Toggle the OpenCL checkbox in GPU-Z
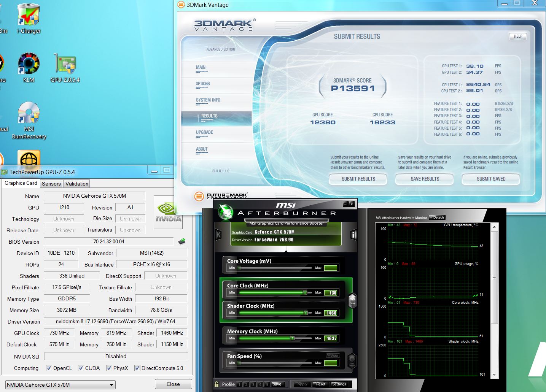The height and width of the screenshot is (392, 546). [49, 368]
